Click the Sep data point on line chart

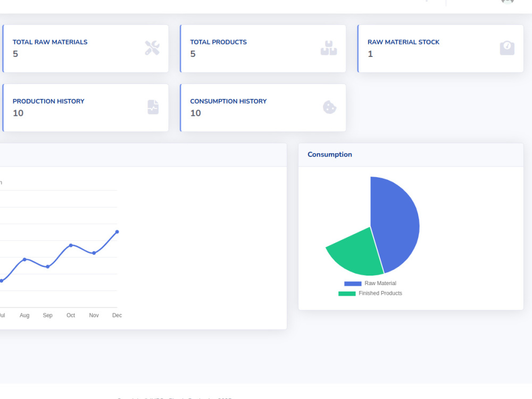click(x=47, y=267)
